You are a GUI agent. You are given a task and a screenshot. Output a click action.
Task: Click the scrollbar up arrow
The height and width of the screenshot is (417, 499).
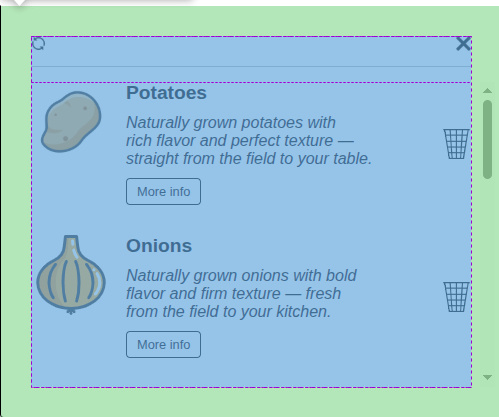(x=487, y=91)
